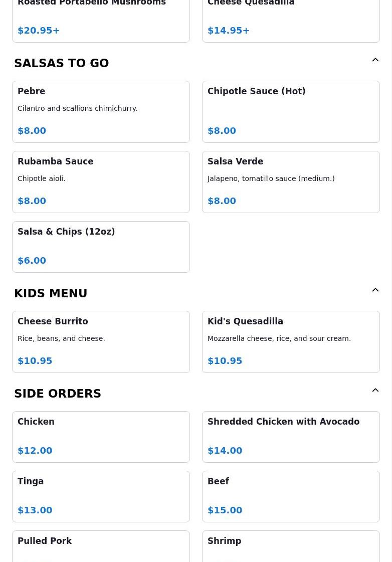Select the Shrimp side order
Image resolution: width=392 pixels, height=562 pixels.
pos(291,546)
